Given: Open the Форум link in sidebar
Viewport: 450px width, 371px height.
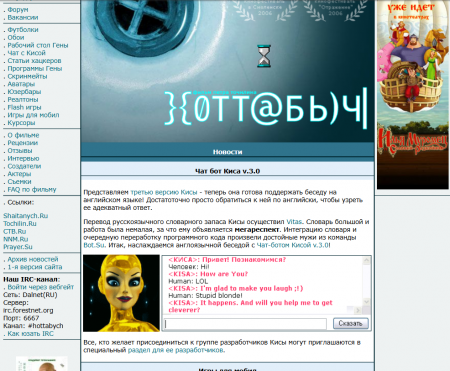Looking at the screenshot, I should tap(18, 10).
